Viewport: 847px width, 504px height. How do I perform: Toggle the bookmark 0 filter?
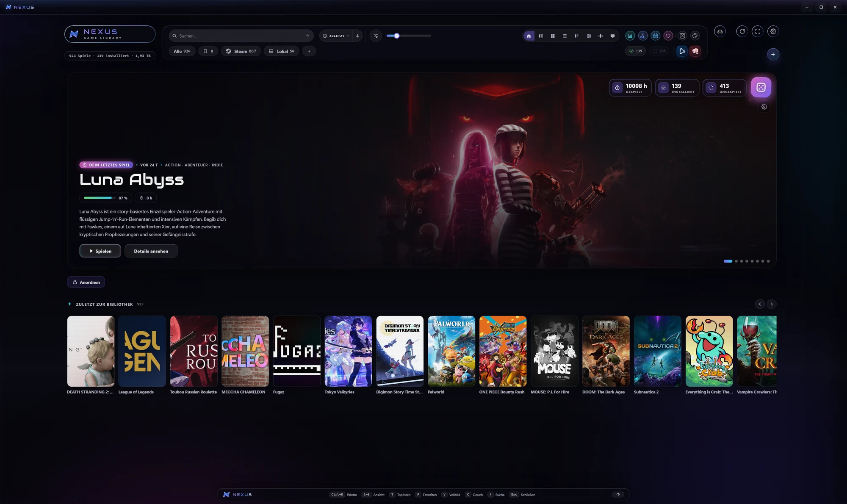click(208, 51)
